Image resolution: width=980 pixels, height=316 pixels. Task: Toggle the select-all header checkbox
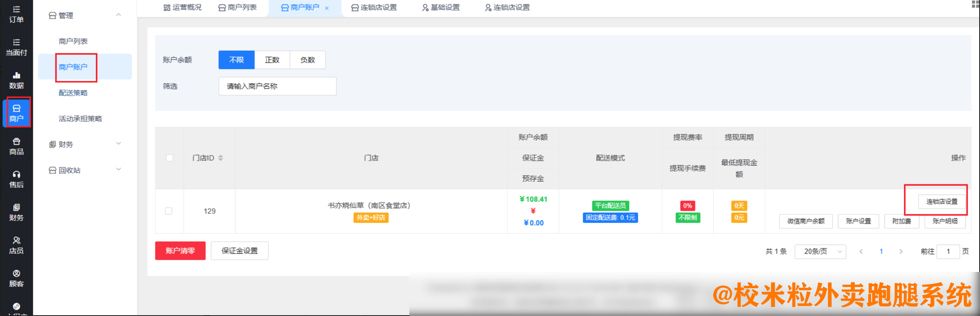tap(169, 158)
